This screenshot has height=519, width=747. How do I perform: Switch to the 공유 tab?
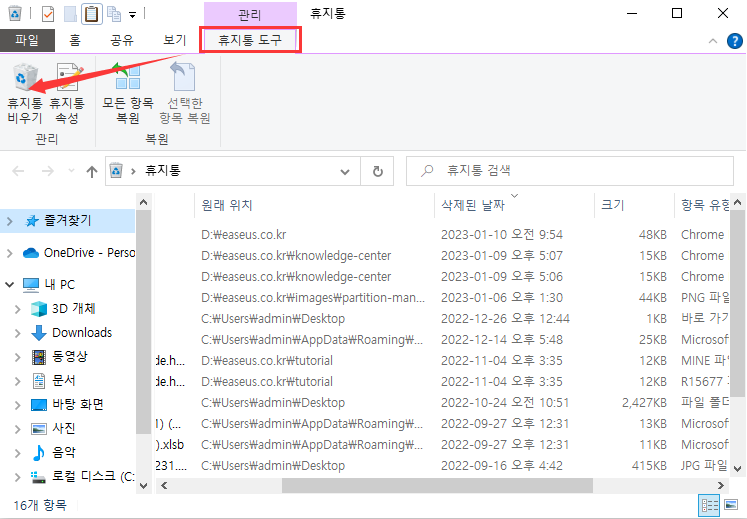coord(122,40)
